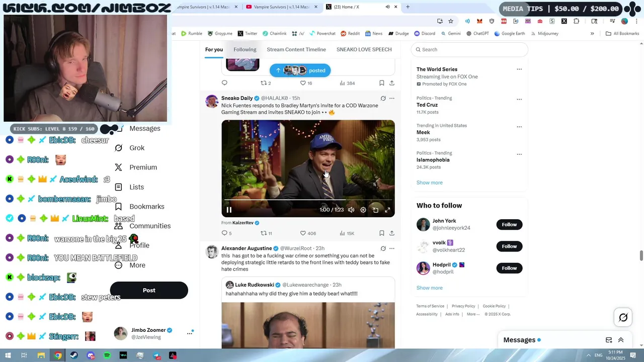
Task: Open the Jimbo Zoomer account menu
Action: pos(190,333)
